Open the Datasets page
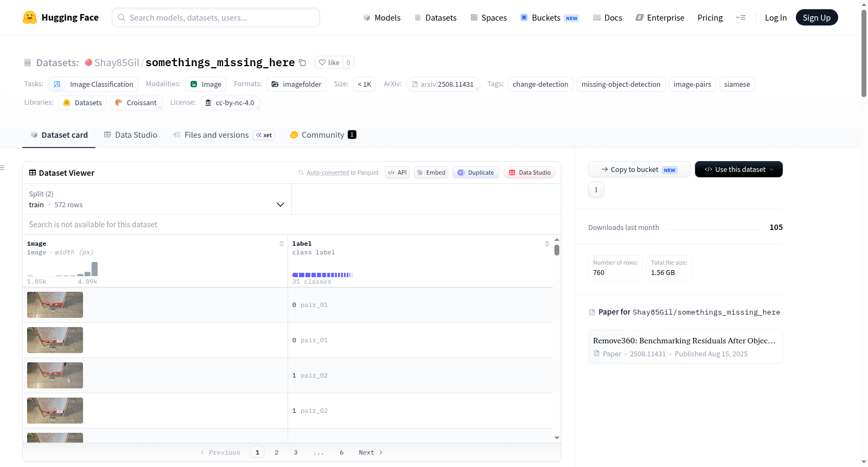The height and width of the screenshot is (467, 868). (x=436, y=17)
